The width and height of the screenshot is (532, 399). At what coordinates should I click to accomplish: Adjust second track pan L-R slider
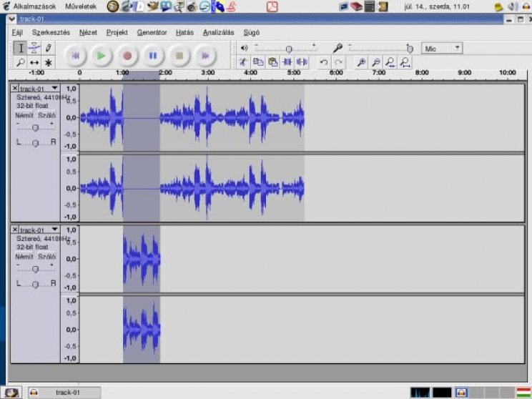[35, 285]
